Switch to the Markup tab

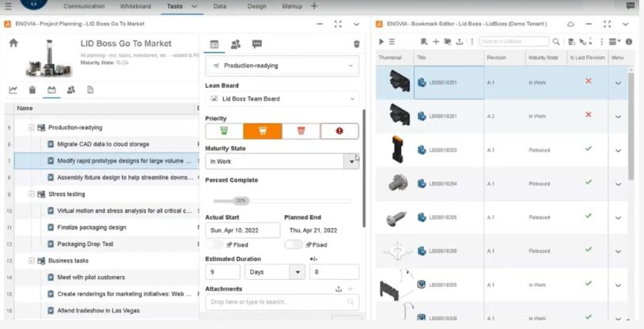point(292,6)
